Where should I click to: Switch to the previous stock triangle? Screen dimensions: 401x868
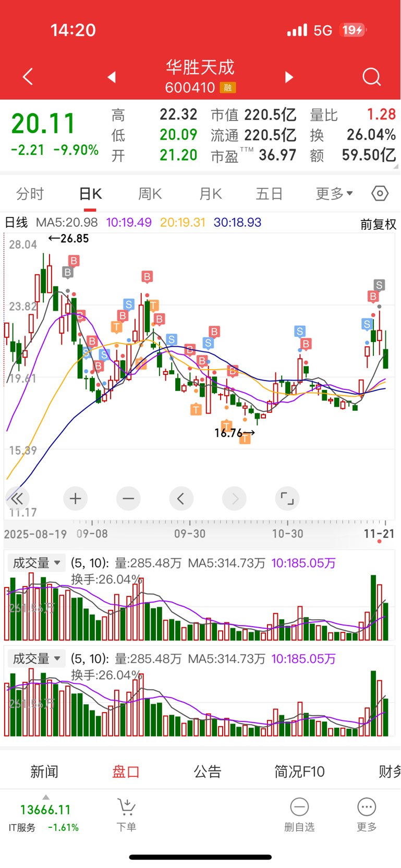tap(112, 77)
